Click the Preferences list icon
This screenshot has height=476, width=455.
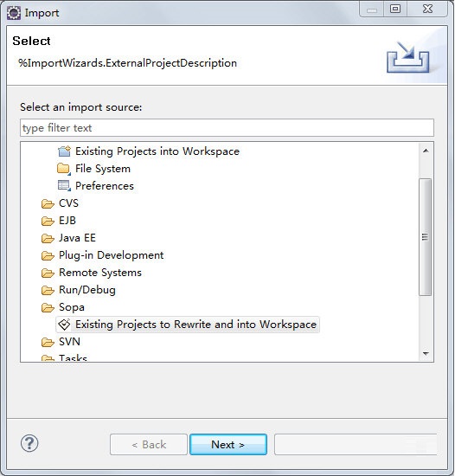64,185
